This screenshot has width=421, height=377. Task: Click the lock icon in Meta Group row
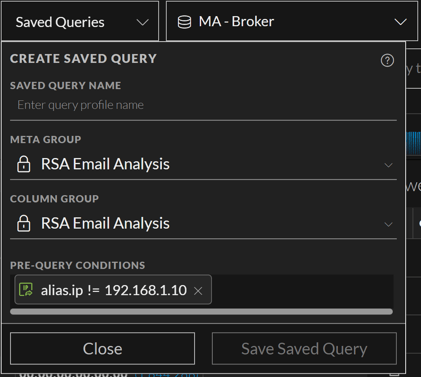tap(23, 164)
